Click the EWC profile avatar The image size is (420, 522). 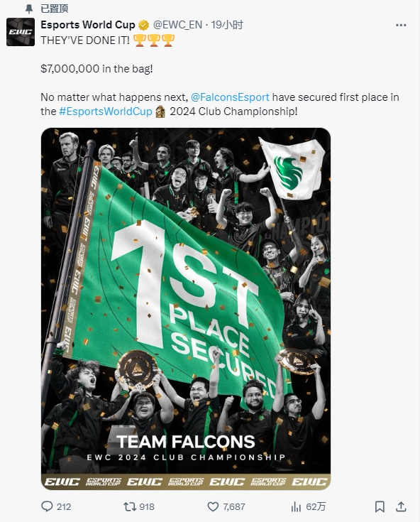click(21, 32)
